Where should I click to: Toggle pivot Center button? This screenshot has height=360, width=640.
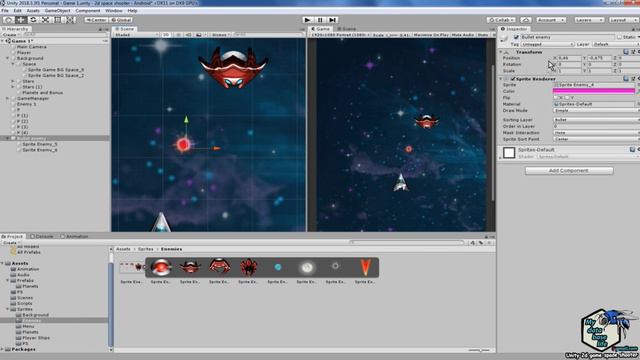pos(96,20)
